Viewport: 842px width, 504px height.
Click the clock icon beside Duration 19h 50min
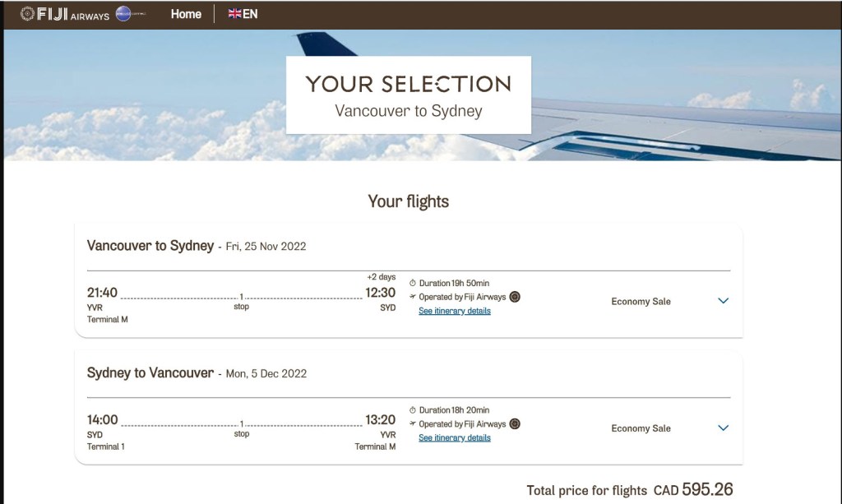coord(413,284)
